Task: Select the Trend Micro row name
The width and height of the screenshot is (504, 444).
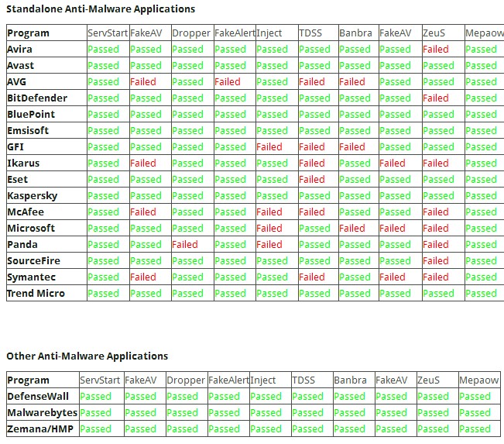Action: [36, 293]
